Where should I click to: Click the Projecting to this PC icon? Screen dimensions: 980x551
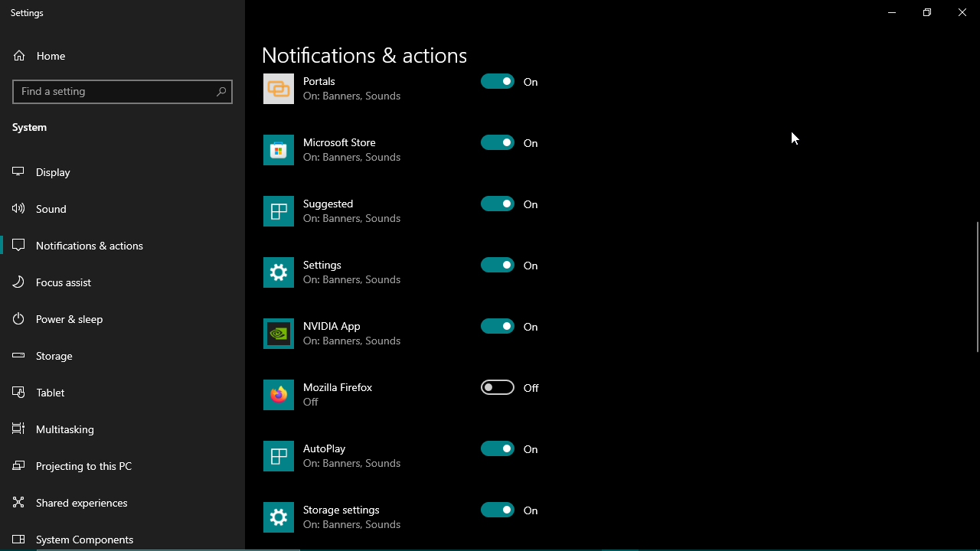(19, 466)
